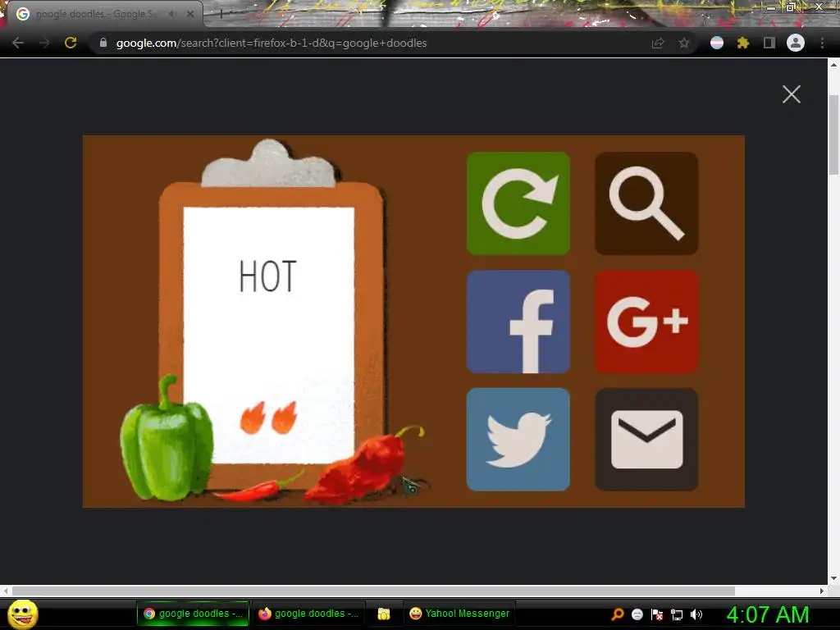Close the google doodles tab
The image size is (840, 630).
[x=190, y=14]
